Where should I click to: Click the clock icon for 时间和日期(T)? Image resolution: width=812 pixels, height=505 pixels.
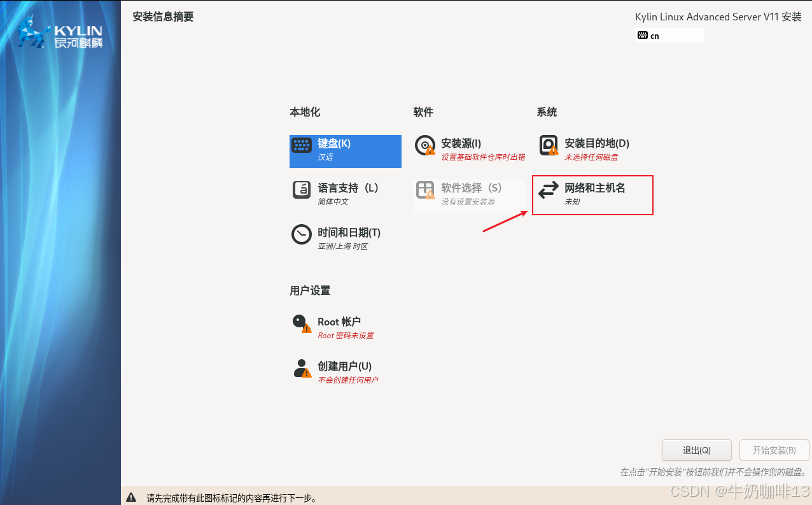[302, 234]
